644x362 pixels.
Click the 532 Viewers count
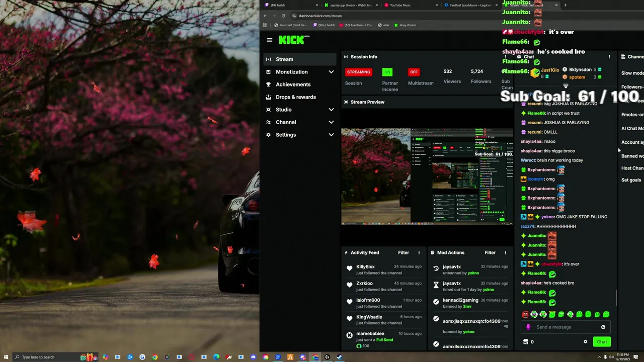448,71
